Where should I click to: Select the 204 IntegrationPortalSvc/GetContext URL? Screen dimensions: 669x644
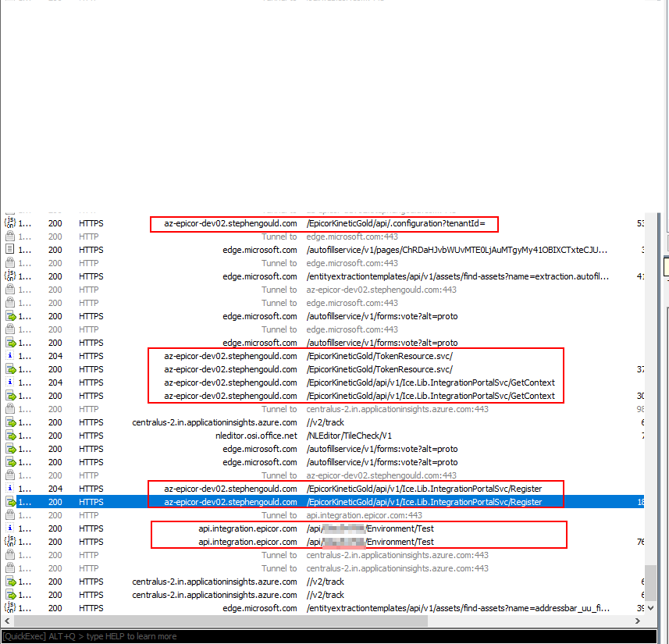click(430, 382)
